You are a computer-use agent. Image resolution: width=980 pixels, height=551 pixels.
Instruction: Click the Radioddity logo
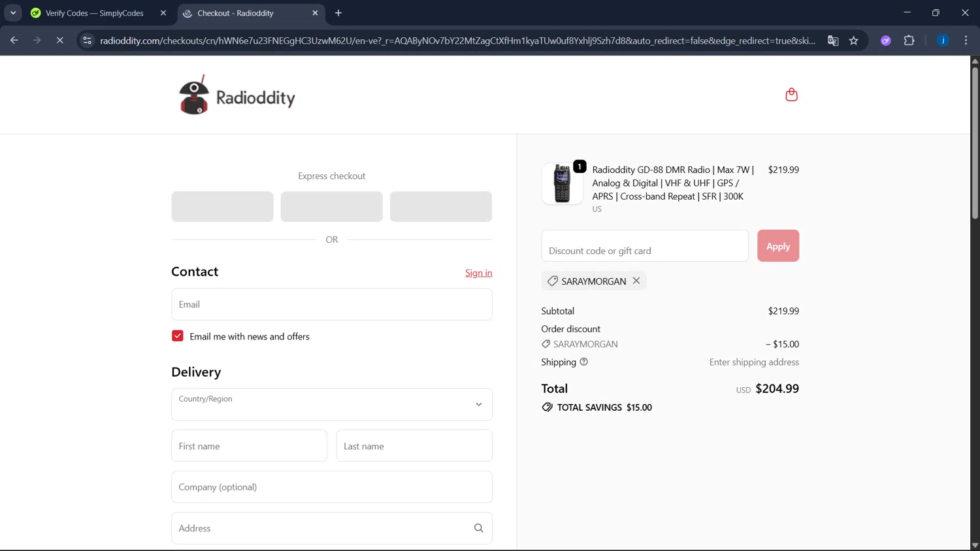[x=237, y=95]
